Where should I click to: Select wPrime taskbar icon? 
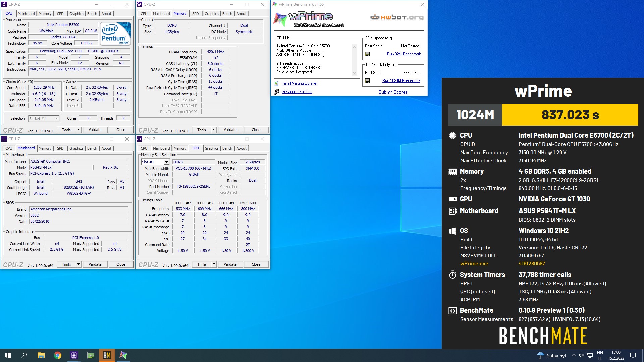pyautogui.click(x=123, y=355)
